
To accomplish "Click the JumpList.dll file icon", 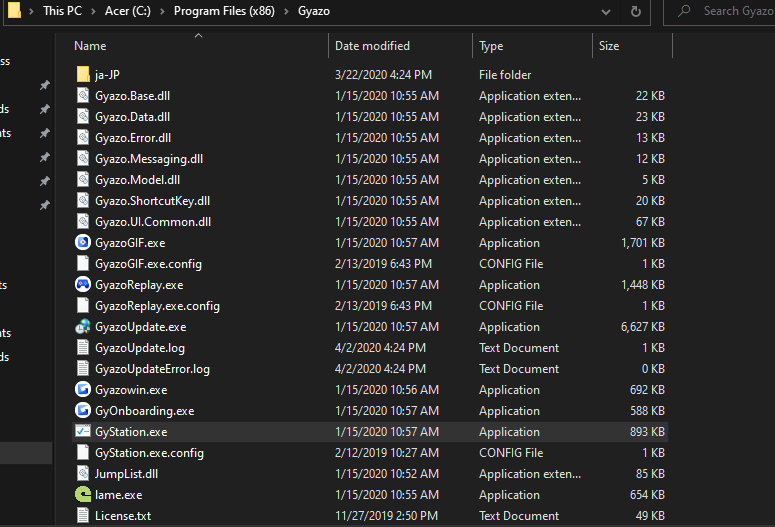I will pos(83,474).
